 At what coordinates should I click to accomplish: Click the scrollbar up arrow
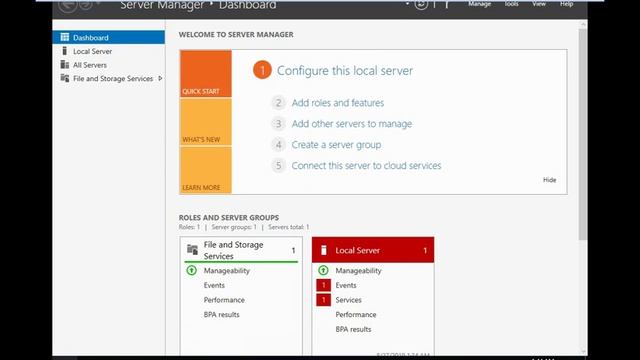pyautogui.click(x=583, y=24)
